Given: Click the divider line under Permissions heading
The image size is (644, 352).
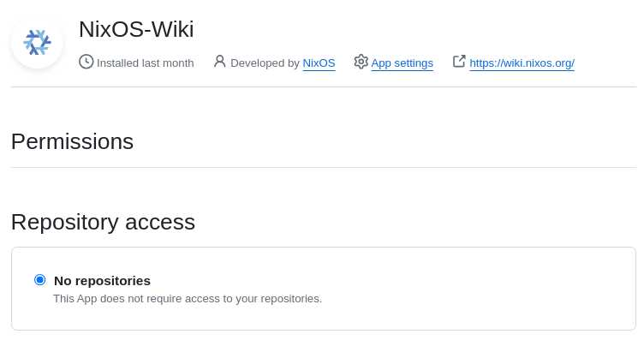Looking at the screenshot, I should 324,167.
